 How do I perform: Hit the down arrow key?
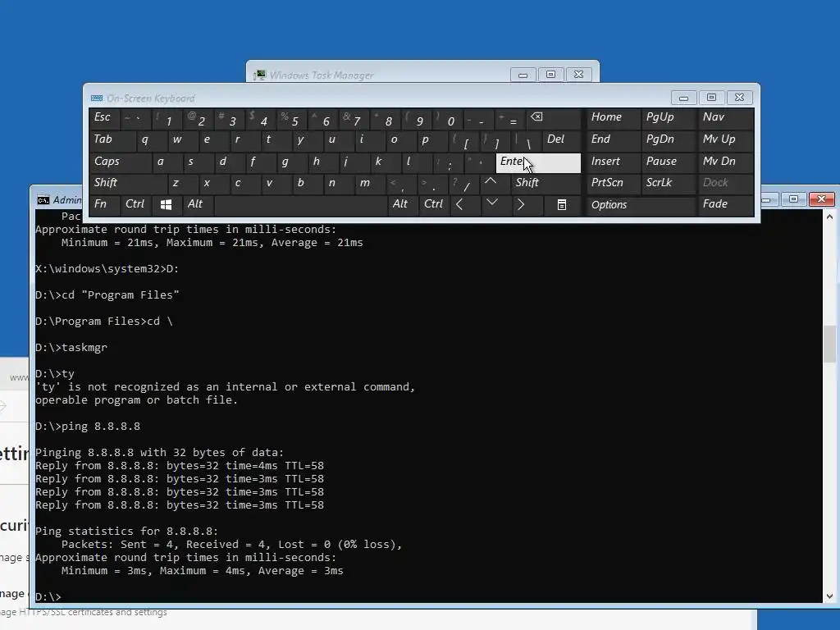492,203
